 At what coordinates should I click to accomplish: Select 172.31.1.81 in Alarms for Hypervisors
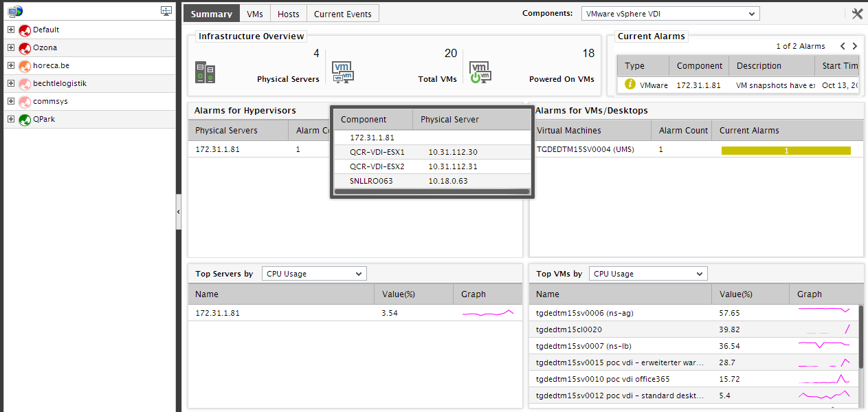coord(217,149)
